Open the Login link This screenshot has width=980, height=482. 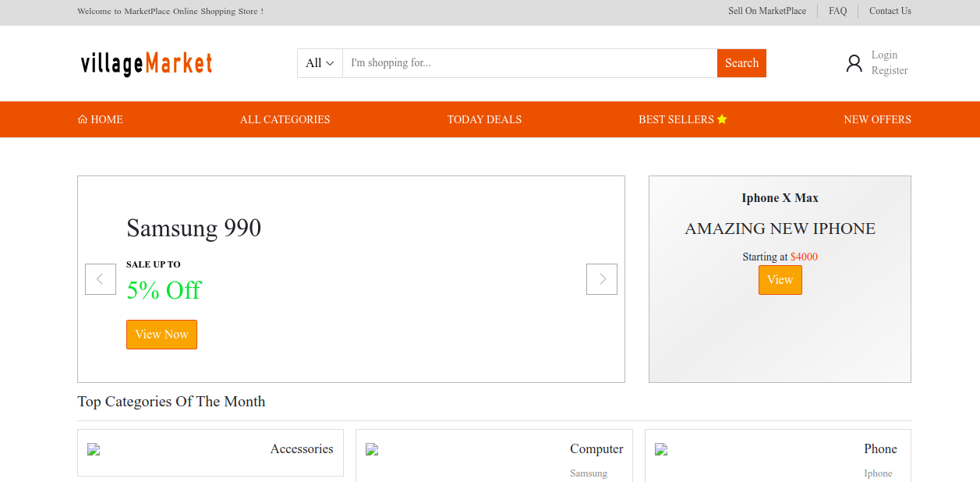884,55
